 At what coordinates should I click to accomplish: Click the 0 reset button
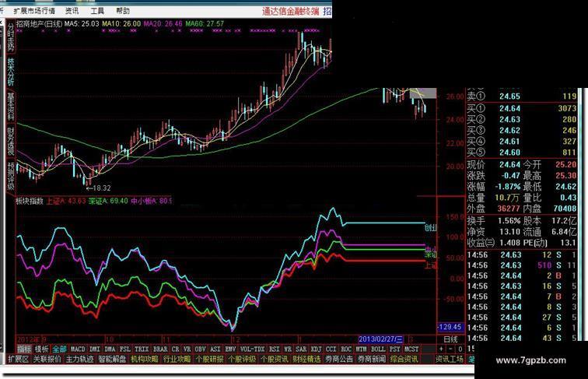(460, 349)
